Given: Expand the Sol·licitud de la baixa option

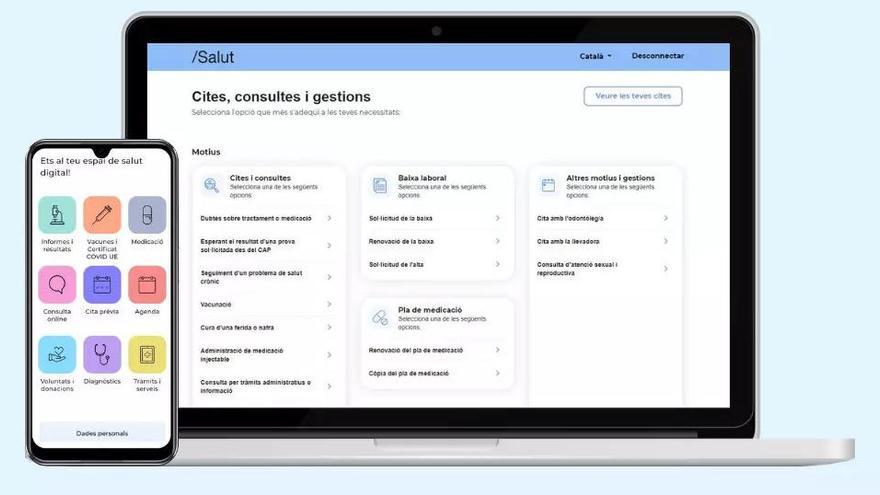Looking at the screenshot, I should [x=434, y=218].
